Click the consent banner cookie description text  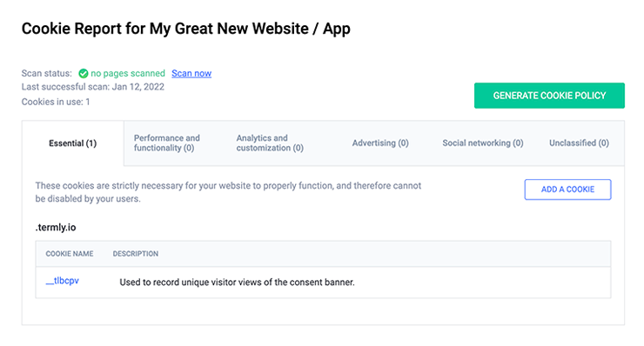pos(237,283)
